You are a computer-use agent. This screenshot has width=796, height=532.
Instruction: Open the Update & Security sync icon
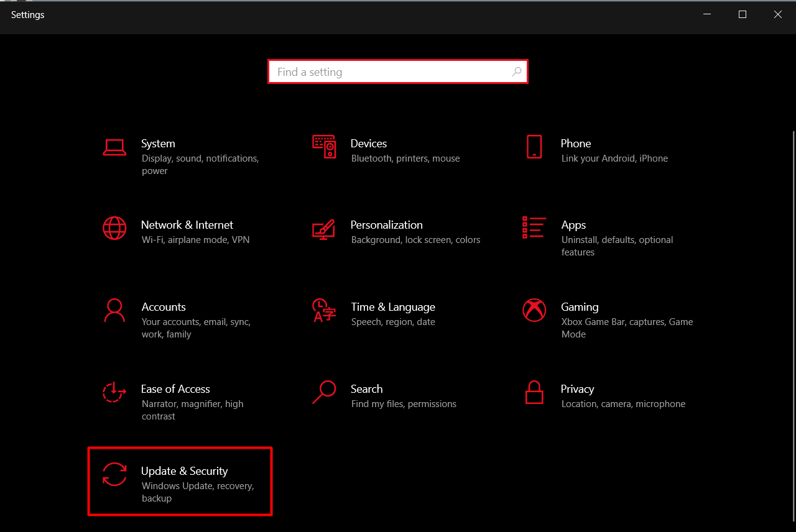114,474
